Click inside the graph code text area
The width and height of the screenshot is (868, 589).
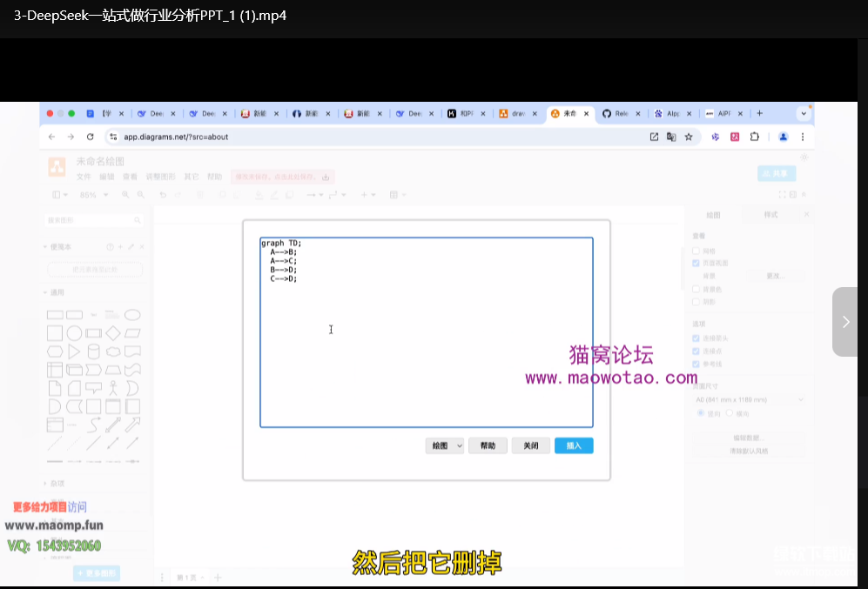(x=427, y=348)
